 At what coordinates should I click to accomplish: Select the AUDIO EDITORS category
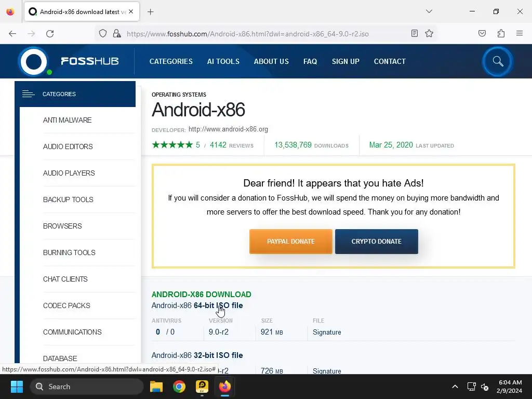tap(68, 147)
